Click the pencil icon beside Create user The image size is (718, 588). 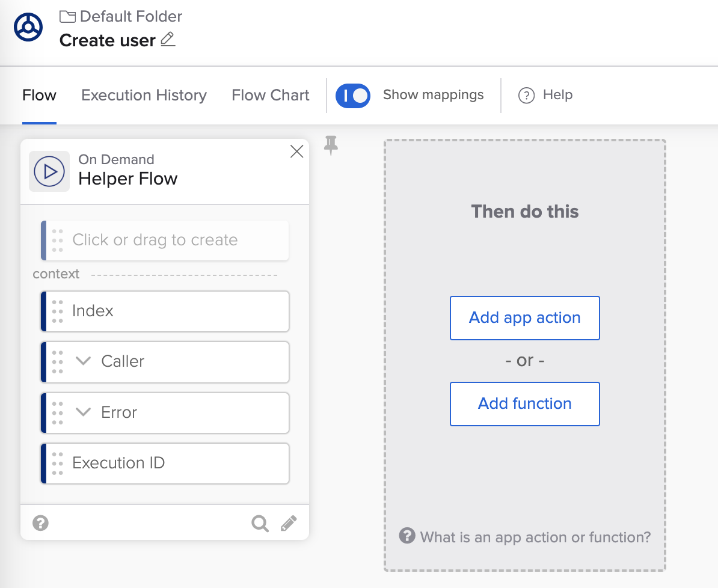click(x=168, y=40)
